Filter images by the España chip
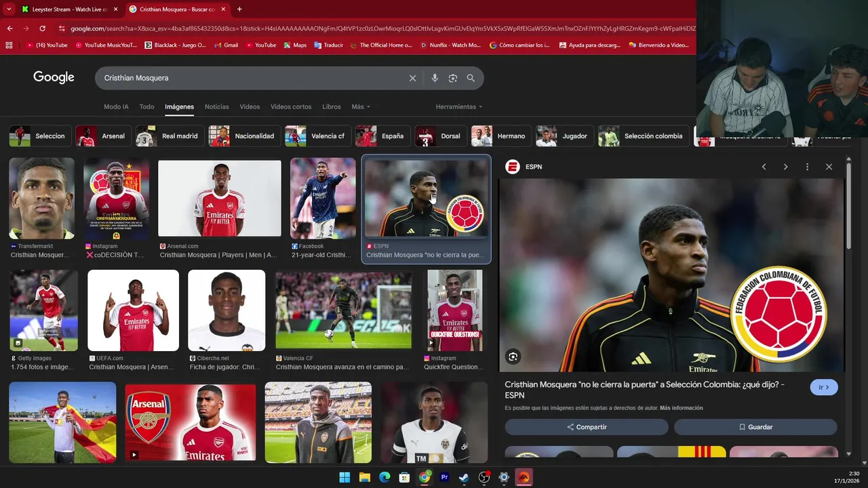868x488 pixels. [382, 136]
